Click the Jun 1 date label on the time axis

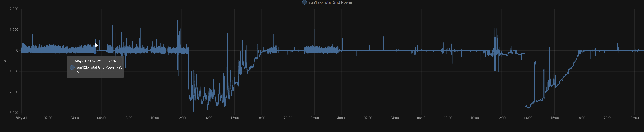pyautogui.click(x=341, y=118)
